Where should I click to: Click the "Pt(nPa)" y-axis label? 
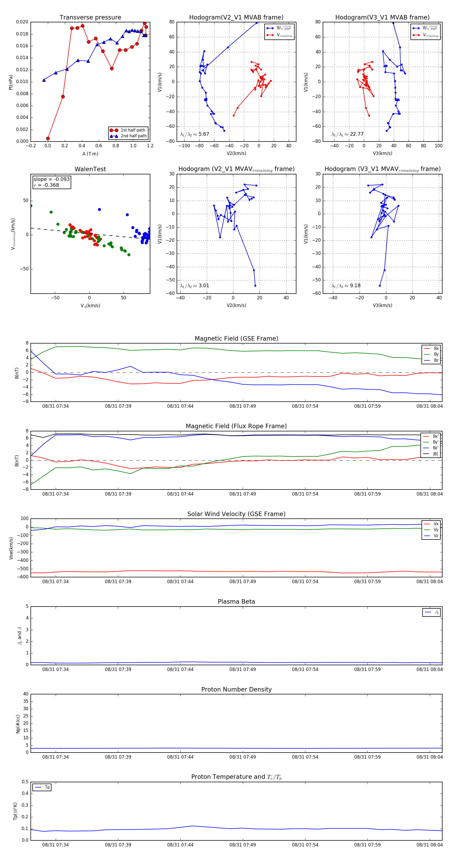coord(11,82)
